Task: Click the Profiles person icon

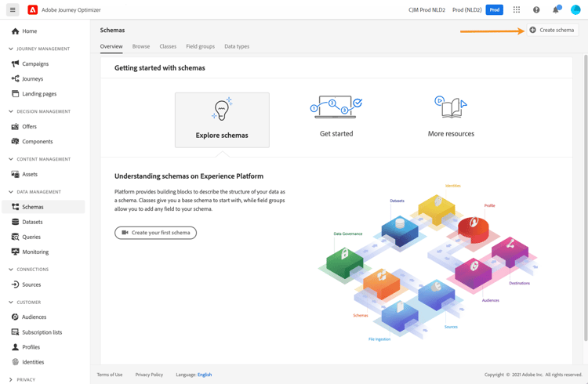Action: (x=15, y=347)
